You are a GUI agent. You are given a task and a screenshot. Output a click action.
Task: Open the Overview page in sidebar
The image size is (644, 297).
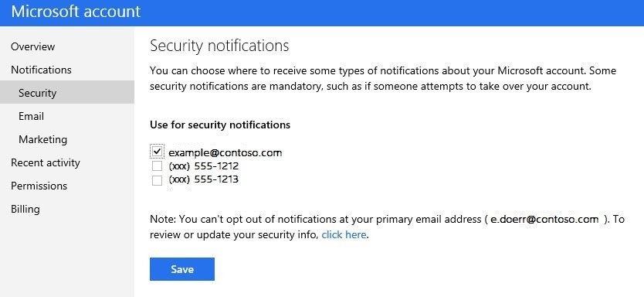(x=33, y=46)
